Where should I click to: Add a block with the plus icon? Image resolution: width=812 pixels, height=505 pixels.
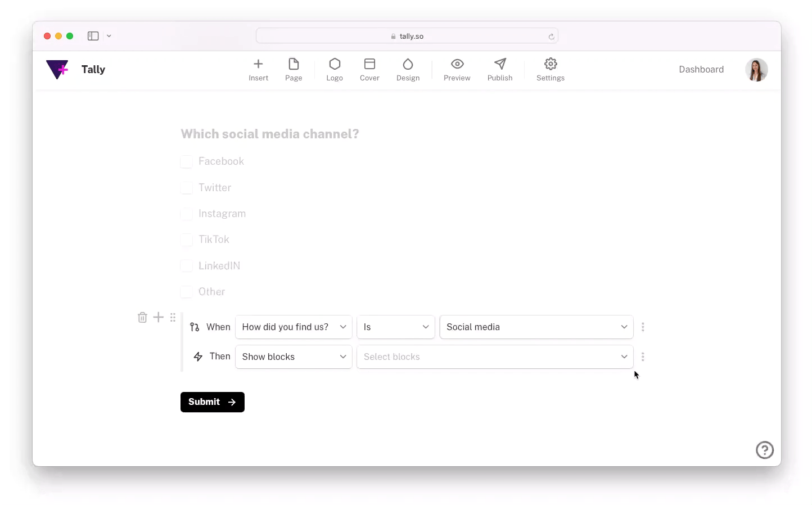pos(159,317)
